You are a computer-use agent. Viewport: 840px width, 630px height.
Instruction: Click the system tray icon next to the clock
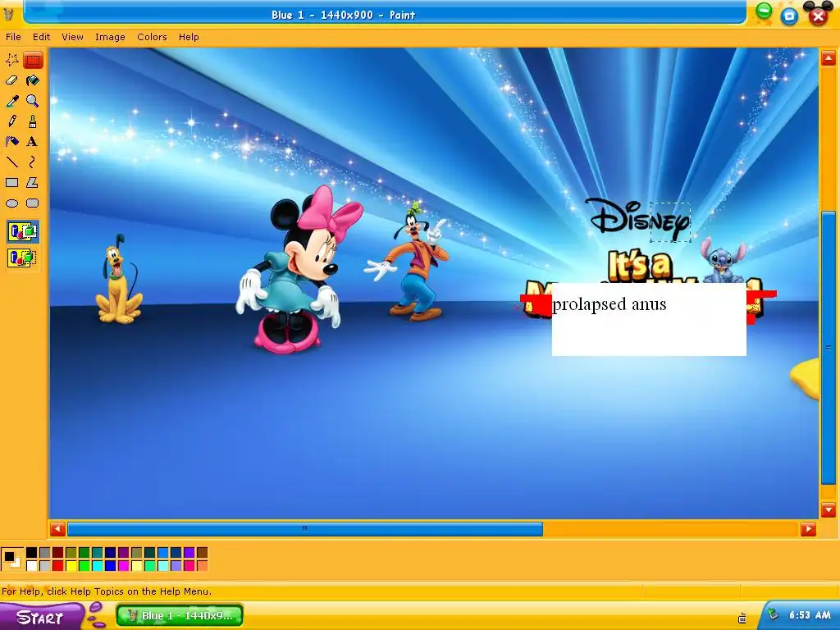(773, 615)
